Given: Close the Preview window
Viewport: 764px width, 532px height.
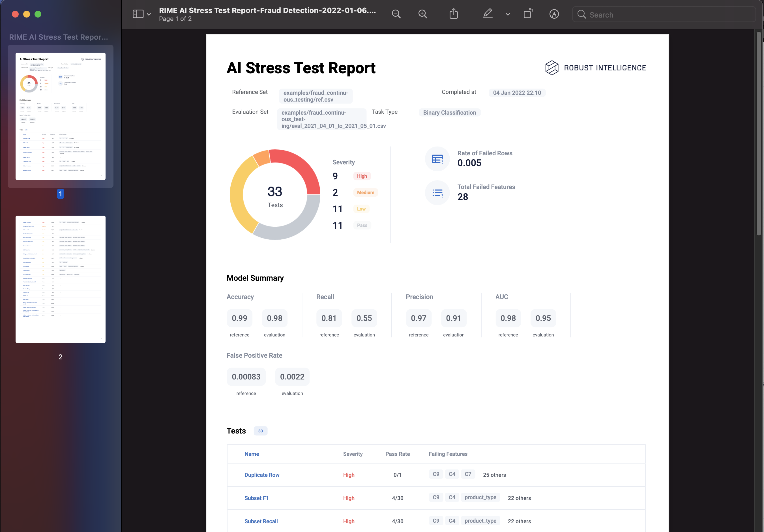Looking at the screenshot, I should [x=15, y=14].
